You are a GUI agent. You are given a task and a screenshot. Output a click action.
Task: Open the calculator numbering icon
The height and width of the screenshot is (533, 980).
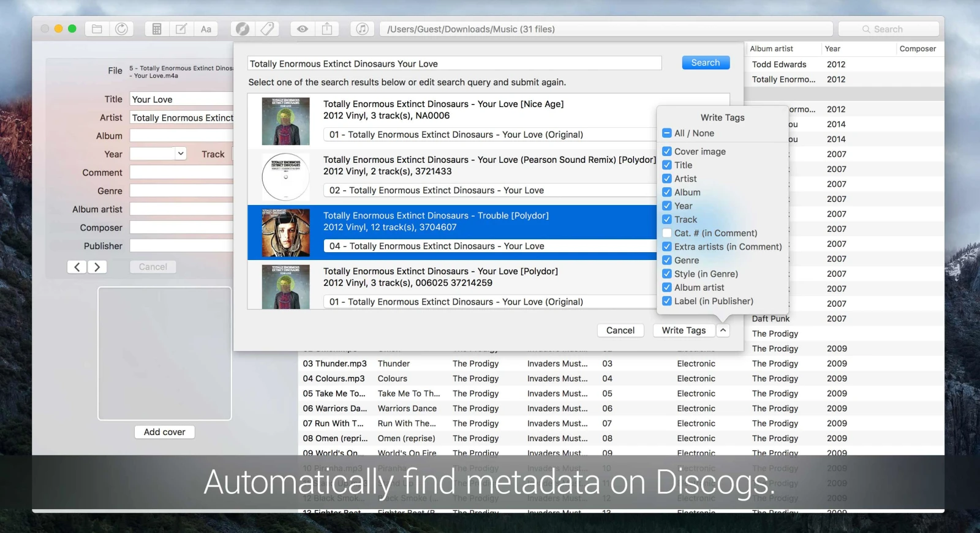coord(157,29)
